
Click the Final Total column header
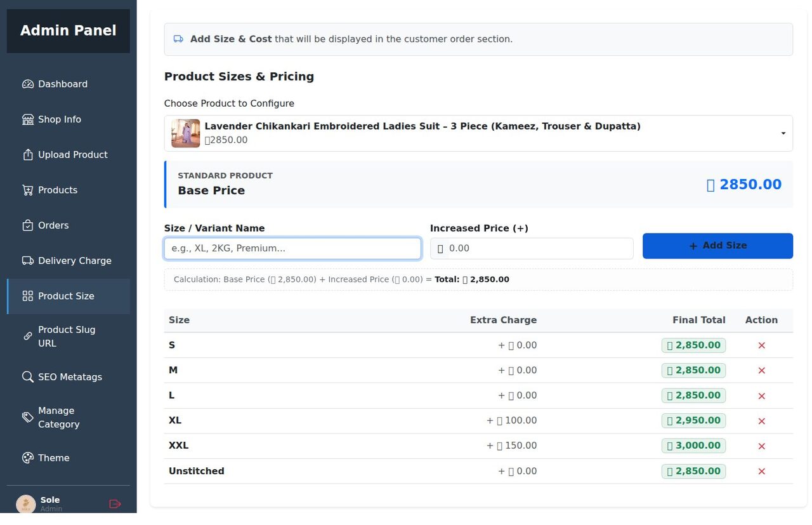pos(698,320)
